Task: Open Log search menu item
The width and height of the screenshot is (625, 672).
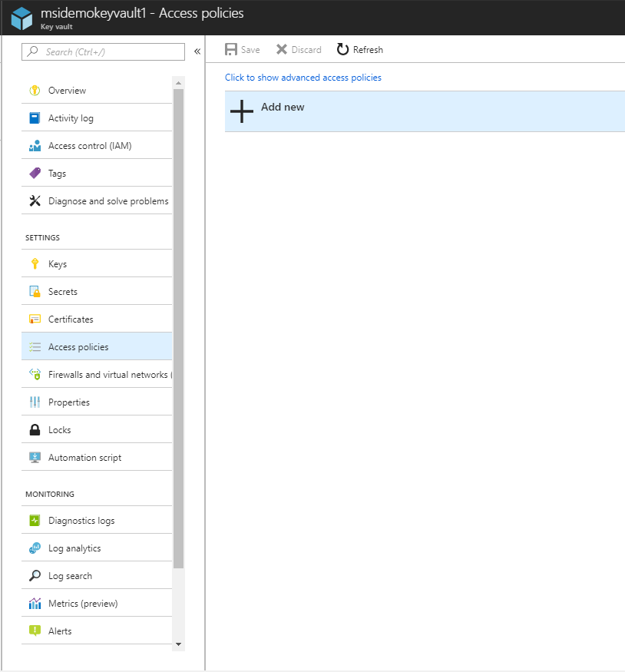Action: click(x=97, y=575)
